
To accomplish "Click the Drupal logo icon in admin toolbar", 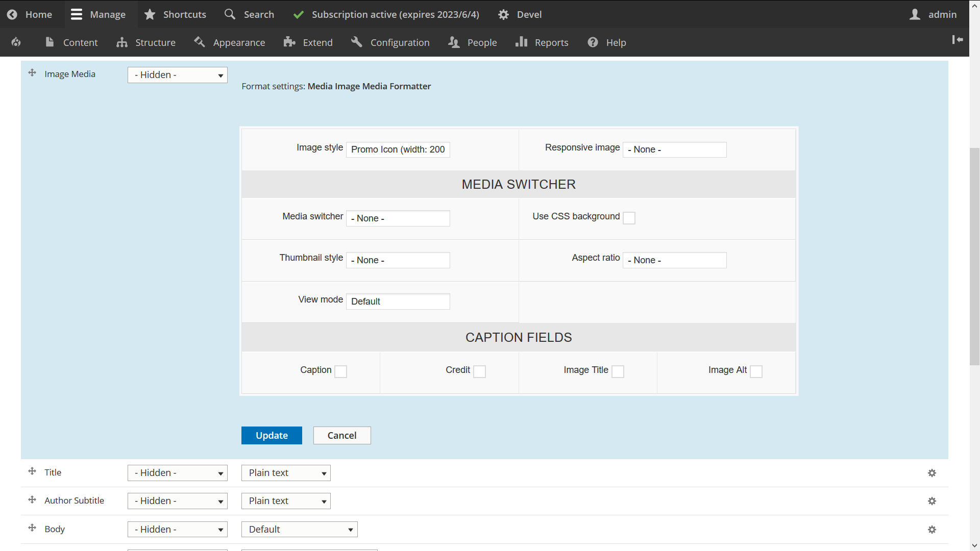I will [x=16, y=42].
